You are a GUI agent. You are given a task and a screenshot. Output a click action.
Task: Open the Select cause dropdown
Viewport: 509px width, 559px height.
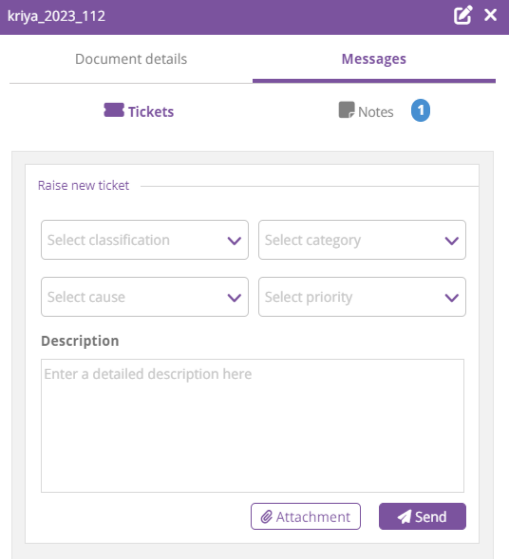[x=145, y=297]
